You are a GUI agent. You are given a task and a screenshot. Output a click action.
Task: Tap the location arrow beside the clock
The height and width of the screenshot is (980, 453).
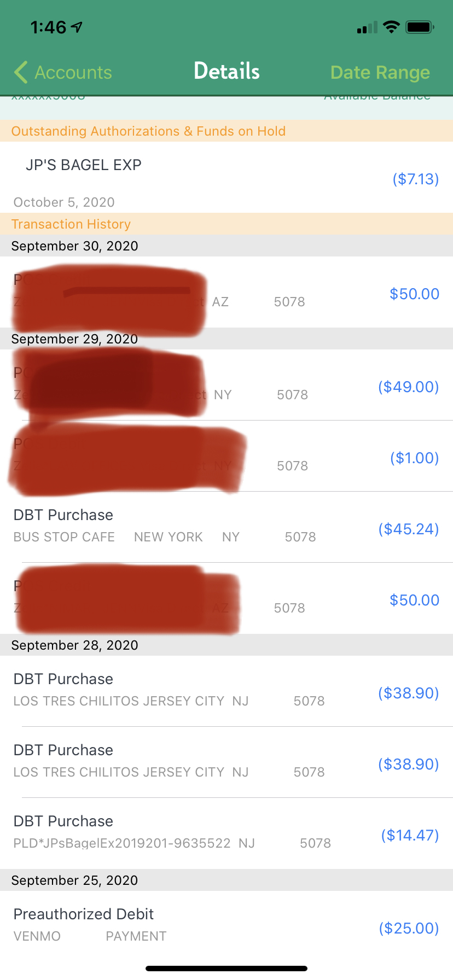(x=77, y=27)
